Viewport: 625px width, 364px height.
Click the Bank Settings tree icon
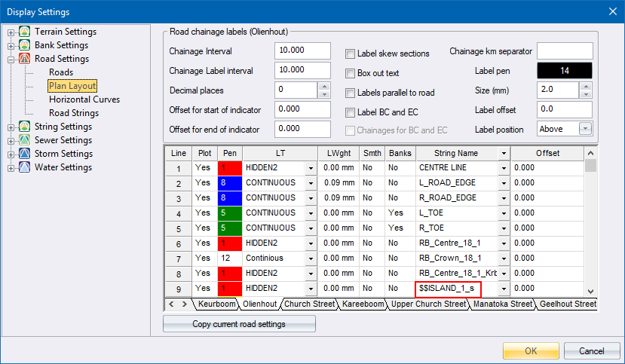25,45
